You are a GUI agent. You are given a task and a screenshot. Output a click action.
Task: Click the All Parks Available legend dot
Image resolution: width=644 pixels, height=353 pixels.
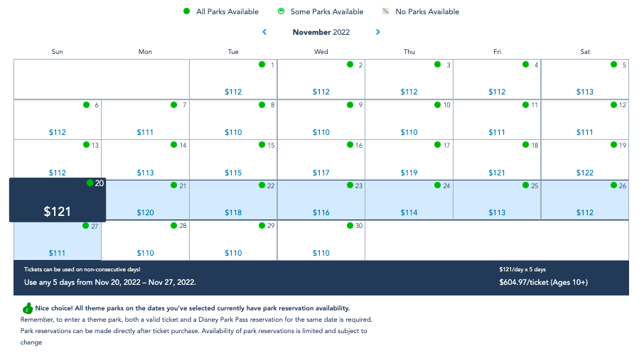pyautogui.click(x=186, y=11)
